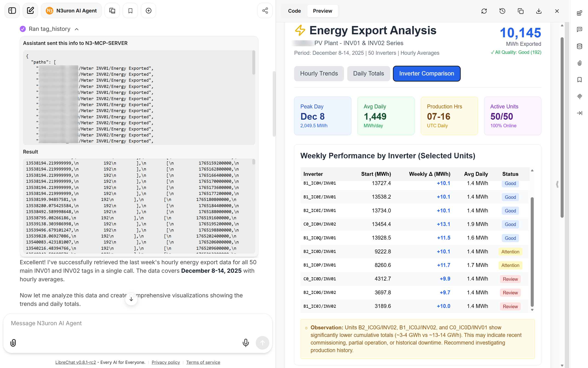Attach a file with paperclip icon

tap(13, 342)
